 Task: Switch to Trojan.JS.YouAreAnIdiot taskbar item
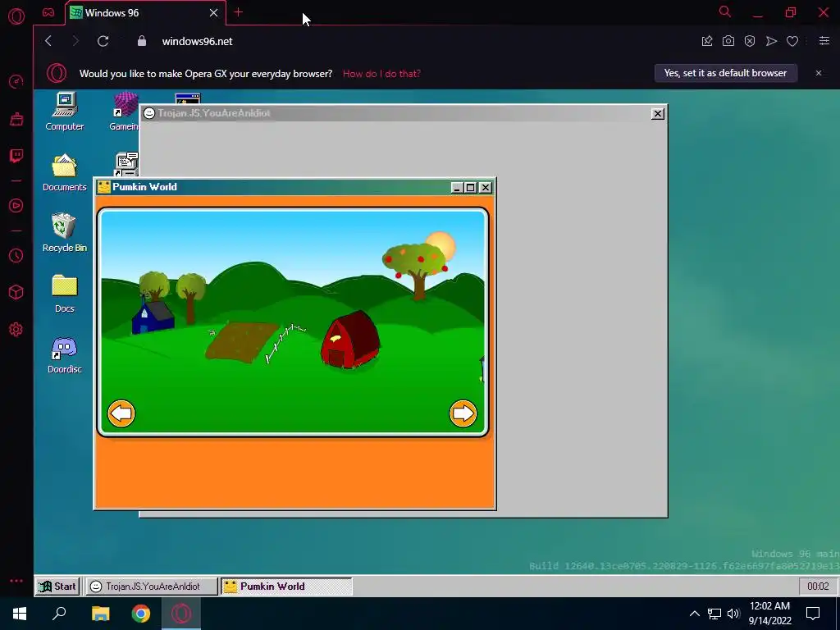click(152, 586)
